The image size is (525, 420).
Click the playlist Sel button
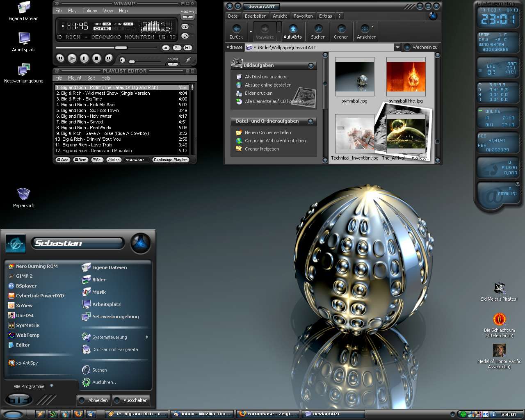click(97, 160)
